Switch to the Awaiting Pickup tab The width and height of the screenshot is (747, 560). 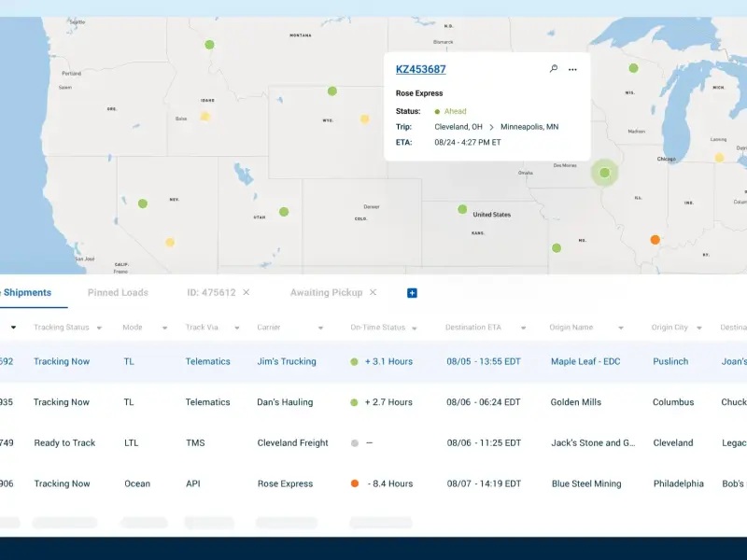[326, 292]
